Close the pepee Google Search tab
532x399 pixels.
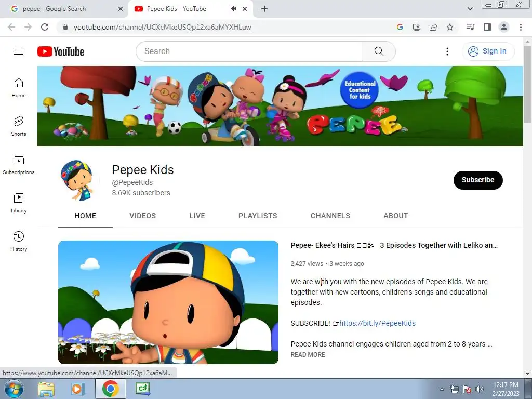tap(121, 9)
